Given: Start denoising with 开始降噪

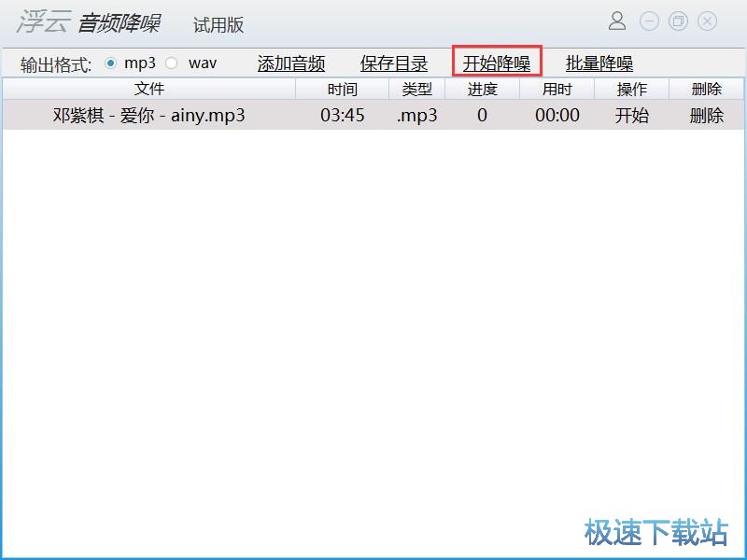Looking at the screenshot, I should click(497, 63).
